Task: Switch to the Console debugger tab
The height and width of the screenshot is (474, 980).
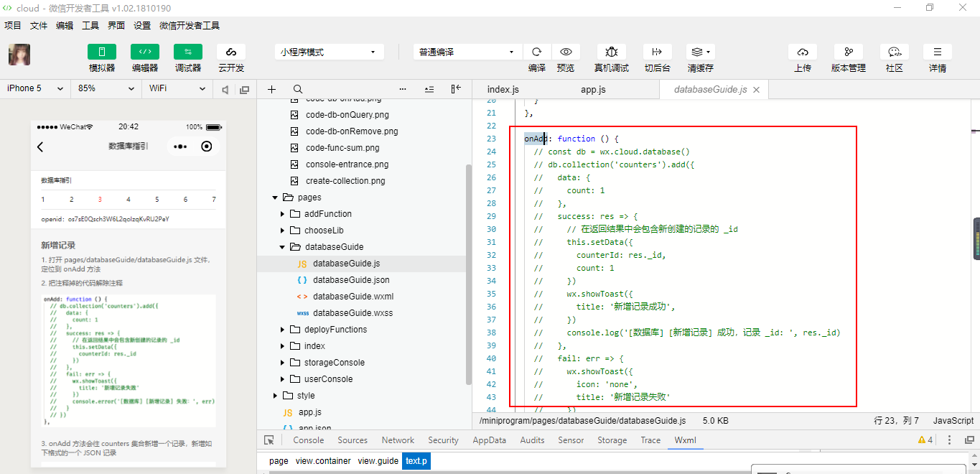Action: [x=309, y=440]
